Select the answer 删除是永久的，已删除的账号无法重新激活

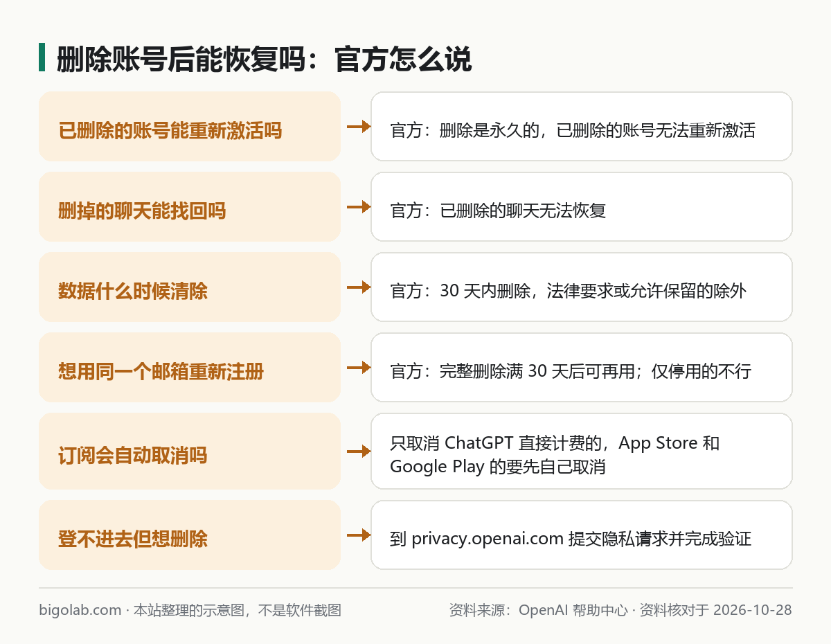(x=582, y=127)
